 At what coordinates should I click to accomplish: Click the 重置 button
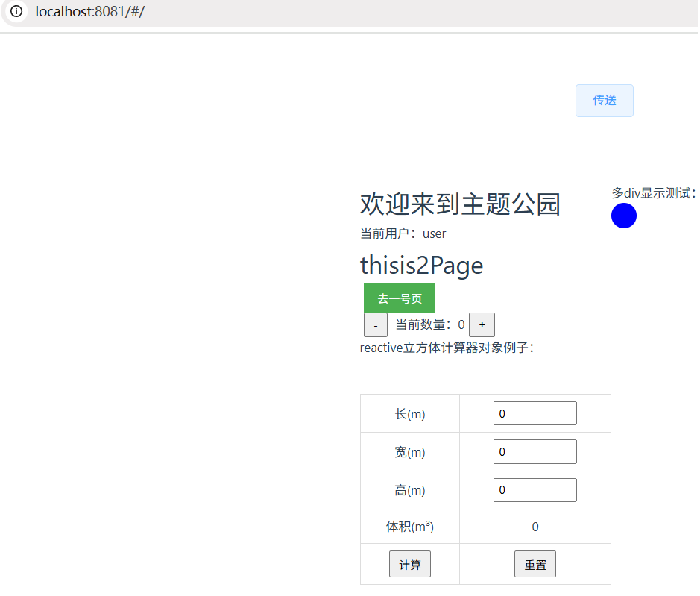click(535, 564)
